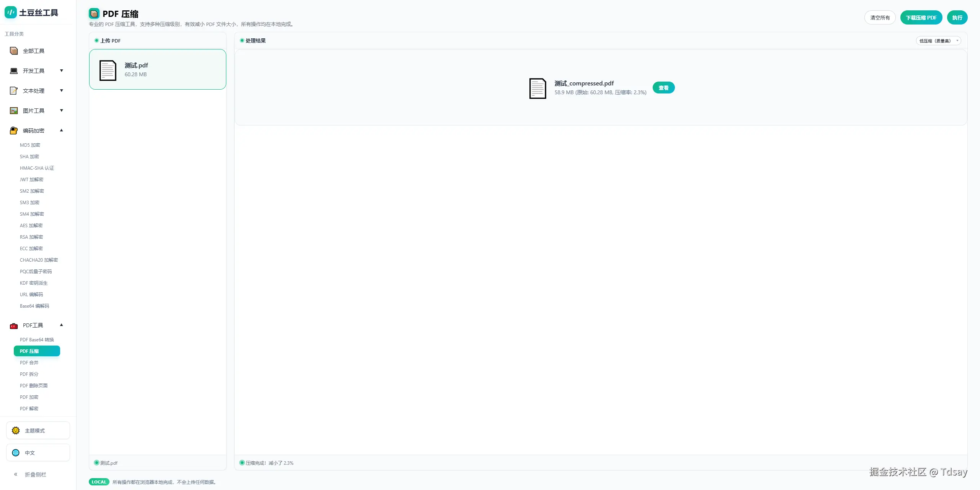Click the globe icon for 中文 language
Viewport: 980px width, 490px height.
[16, 453]
